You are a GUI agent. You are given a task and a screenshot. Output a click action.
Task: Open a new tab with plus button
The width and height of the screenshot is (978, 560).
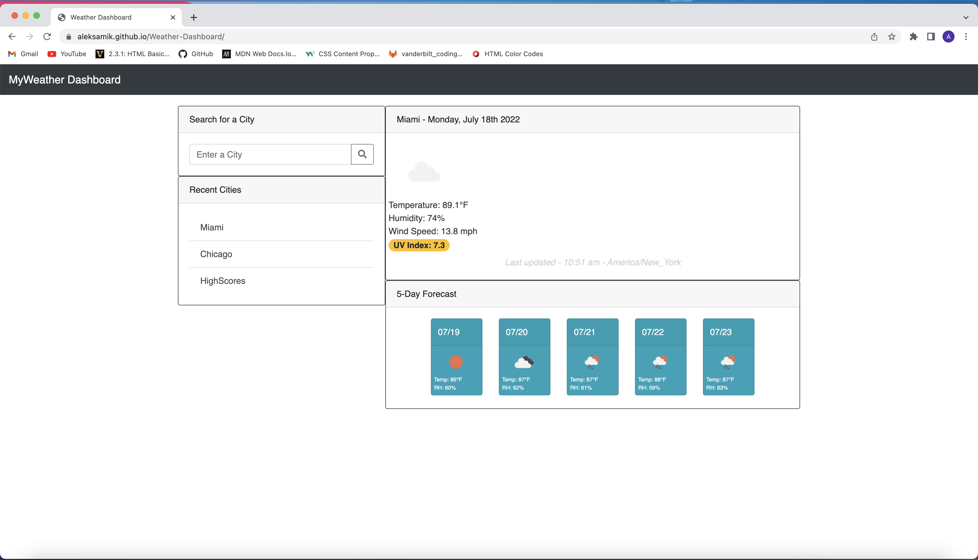click(x=193, y=17)
